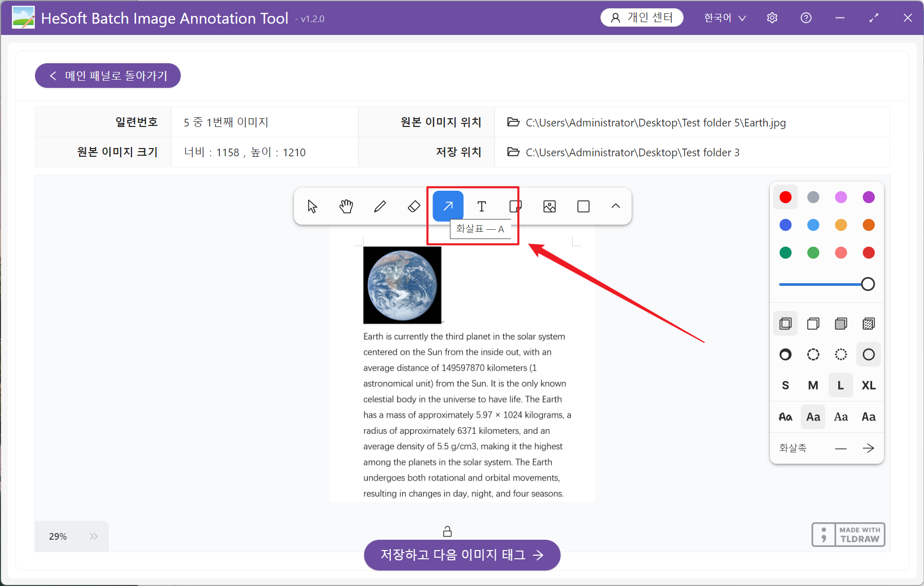Set fill style to none
924x586 pixels.
(x=785, y=323)
